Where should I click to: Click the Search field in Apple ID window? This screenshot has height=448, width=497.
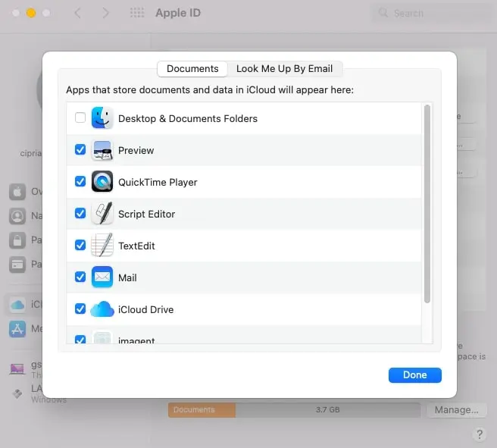click(433, 13)
